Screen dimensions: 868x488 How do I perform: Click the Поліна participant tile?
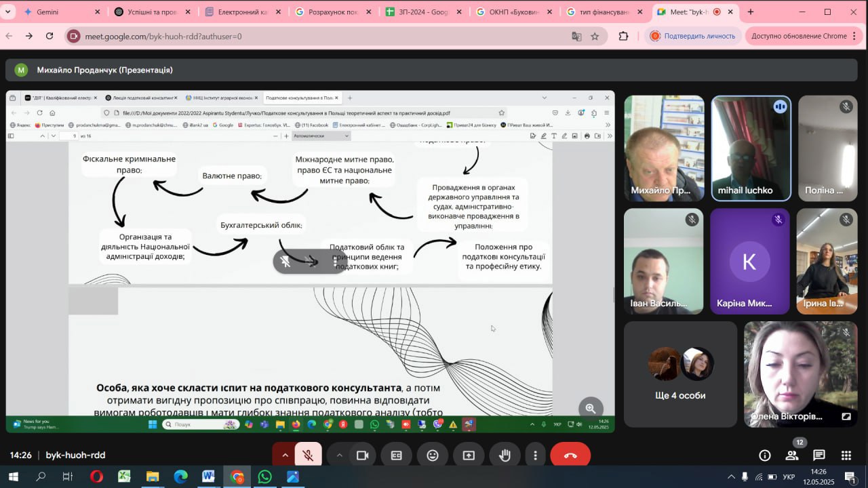click(x=829, y=148)
